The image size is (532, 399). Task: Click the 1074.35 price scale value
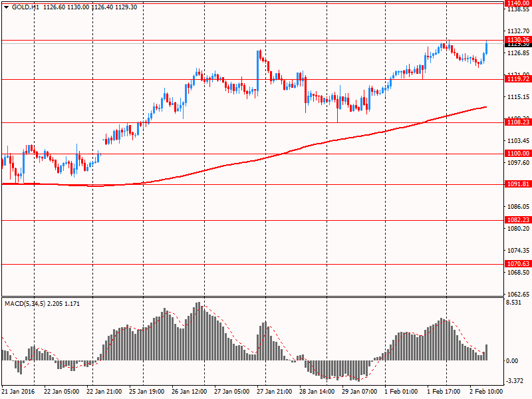pos(518,251)
